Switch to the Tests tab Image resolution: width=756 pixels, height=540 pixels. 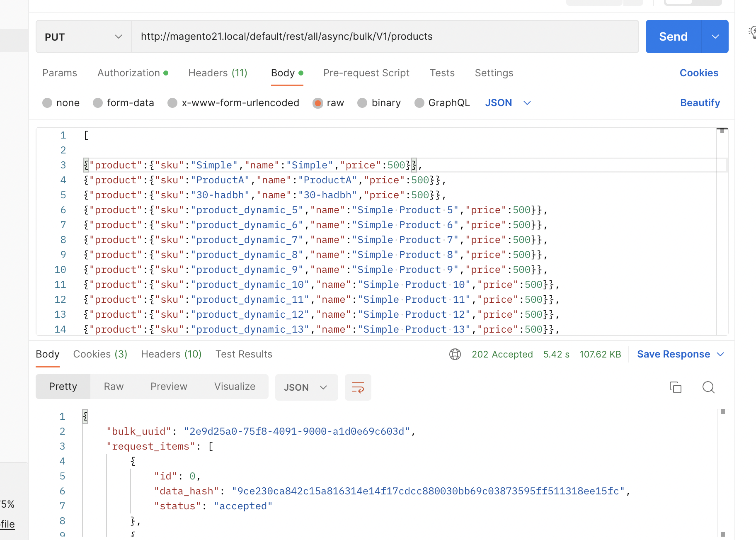[442, 73]
